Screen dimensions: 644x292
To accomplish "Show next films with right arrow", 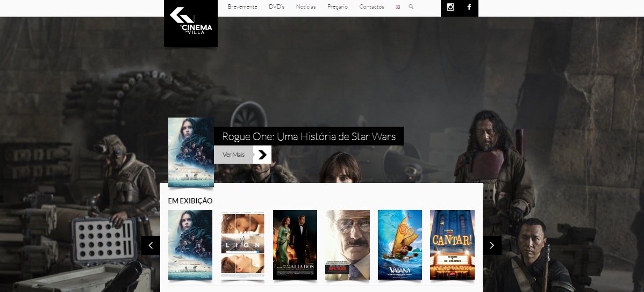I will point(492,245).
